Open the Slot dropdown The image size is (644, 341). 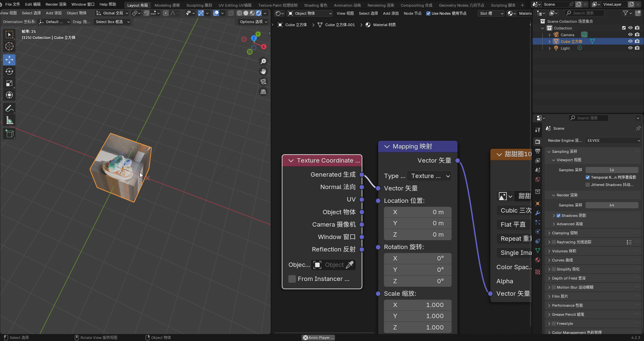[491, 13]
